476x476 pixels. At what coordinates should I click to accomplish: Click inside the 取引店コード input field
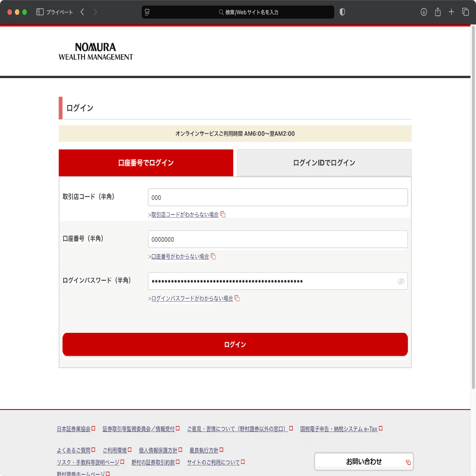[x=278, y=197]
